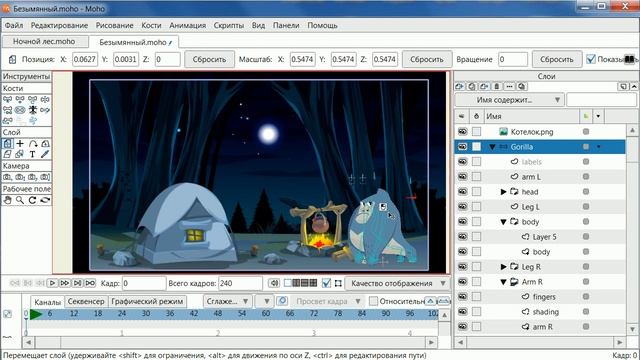Collapse the Gorilla layer group

tap(492, 147)
